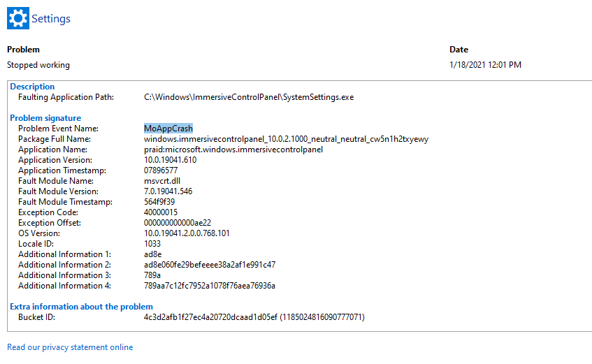Select the highlighted MoAppCrash event name

(168, 129)
